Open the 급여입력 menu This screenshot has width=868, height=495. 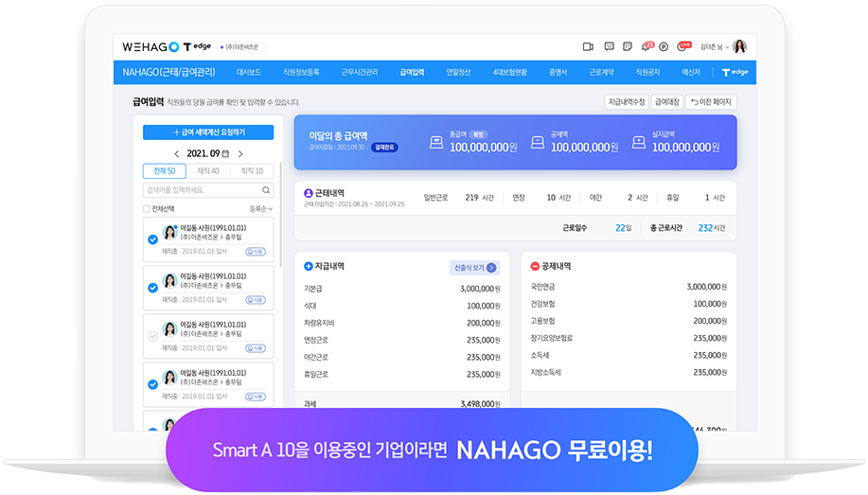point(412,73)
